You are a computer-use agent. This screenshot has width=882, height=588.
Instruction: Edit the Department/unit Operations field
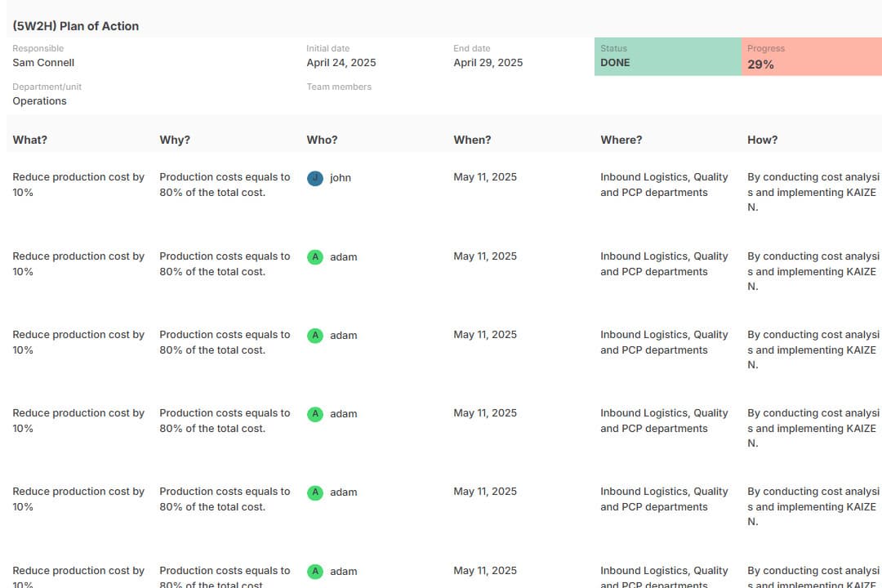click(39, 100)
